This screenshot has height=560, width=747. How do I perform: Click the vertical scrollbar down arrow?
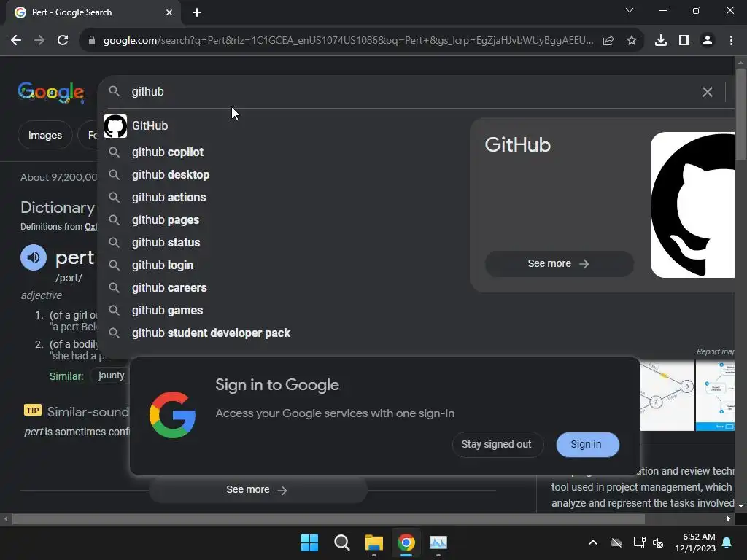(x=740, y=506)
